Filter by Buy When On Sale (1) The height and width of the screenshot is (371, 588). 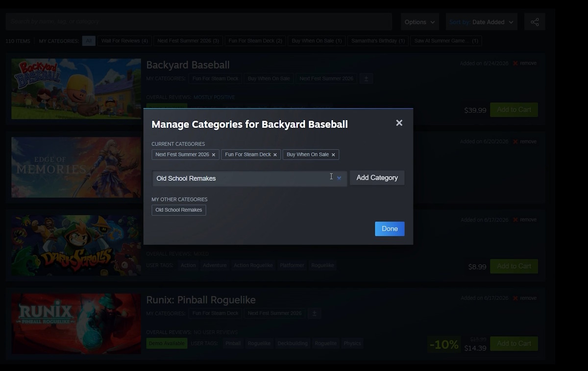click(x=317, y=41)
